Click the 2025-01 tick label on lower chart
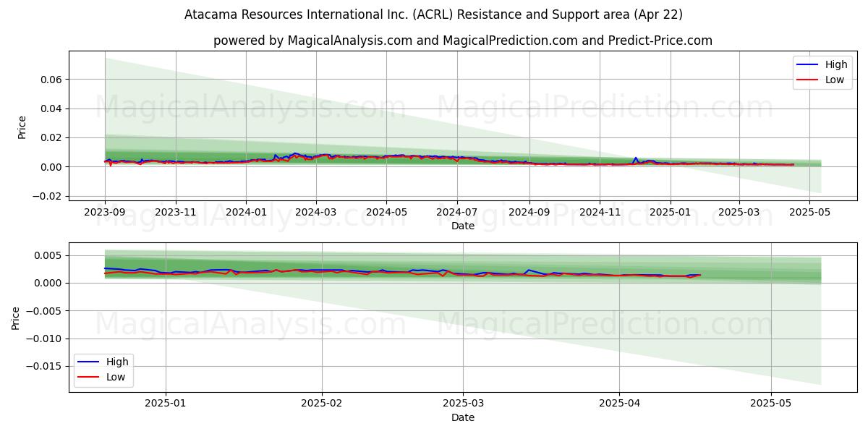868x434 pixels. point(166,404)
